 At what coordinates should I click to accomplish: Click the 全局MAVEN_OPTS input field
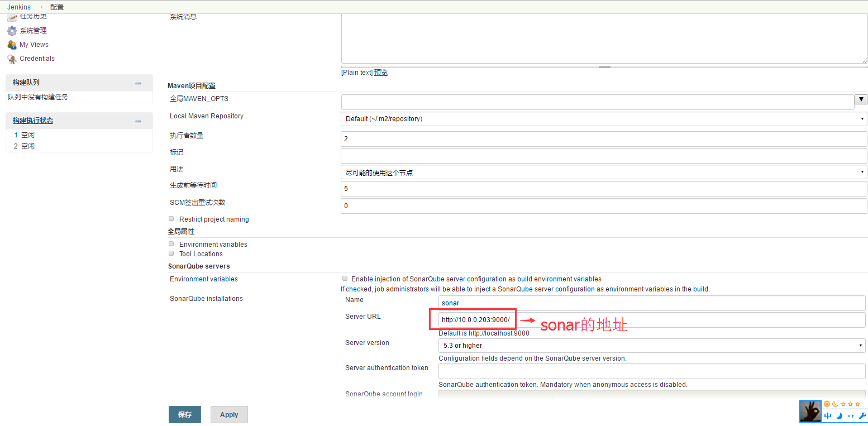click(598, 102)
